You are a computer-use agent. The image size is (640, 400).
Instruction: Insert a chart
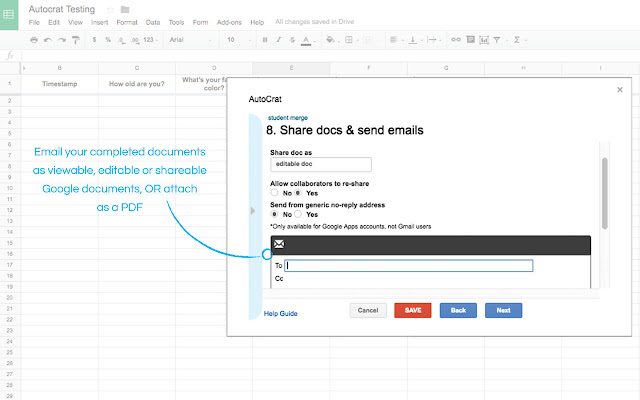484,40
